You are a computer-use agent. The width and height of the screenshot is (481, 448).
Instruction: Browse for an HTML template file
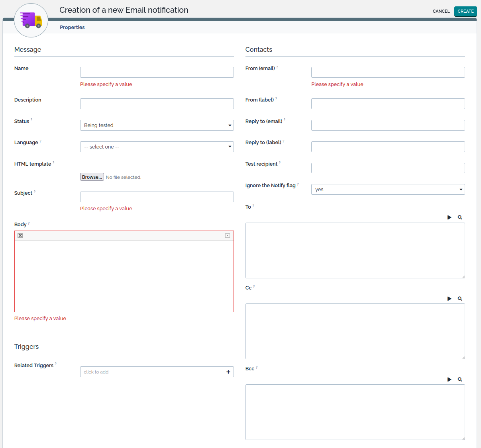(92, 177)
